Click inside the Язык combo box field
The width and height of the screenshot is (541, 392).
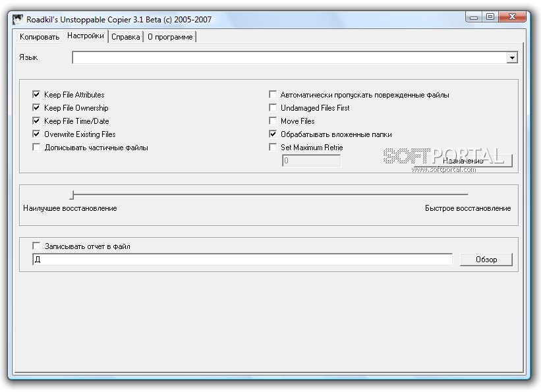pos(289,57)
